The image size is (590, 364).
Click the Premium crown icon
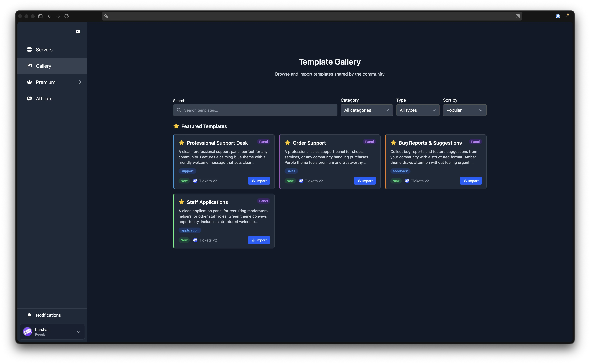click(x=29, y=82)
